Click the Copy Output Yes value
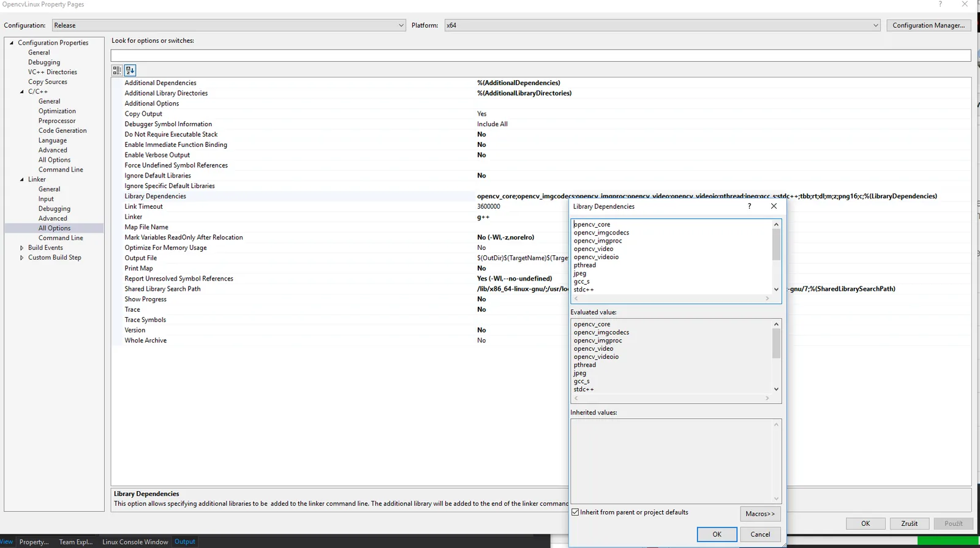 pyautogui.click(x=482, y=114)
